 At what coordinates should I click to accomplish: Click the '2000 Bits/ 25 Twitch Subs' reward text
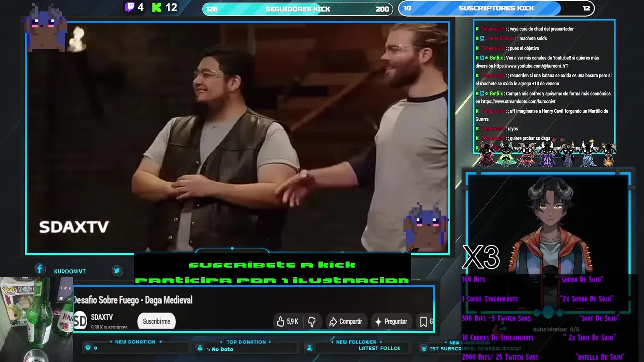[x=500, y=357]
